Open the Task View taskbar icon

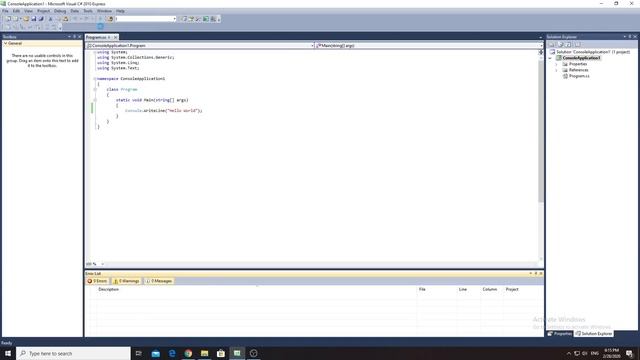tap(139, 353)
